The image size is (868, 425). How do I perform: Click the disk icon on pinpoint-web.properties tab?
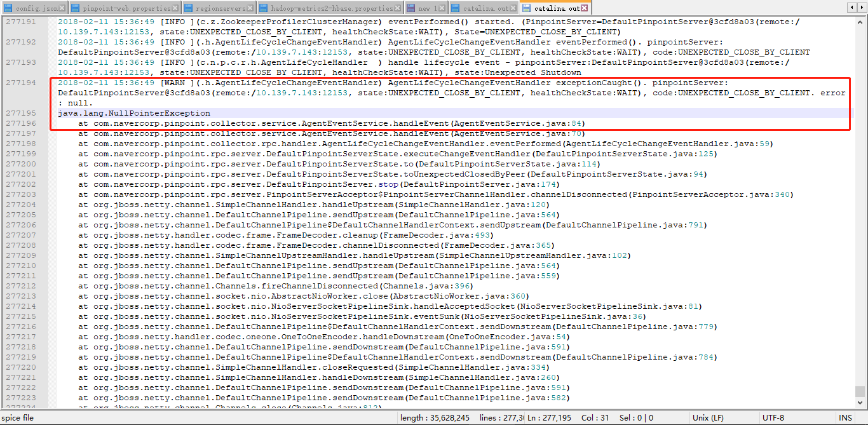75,6
